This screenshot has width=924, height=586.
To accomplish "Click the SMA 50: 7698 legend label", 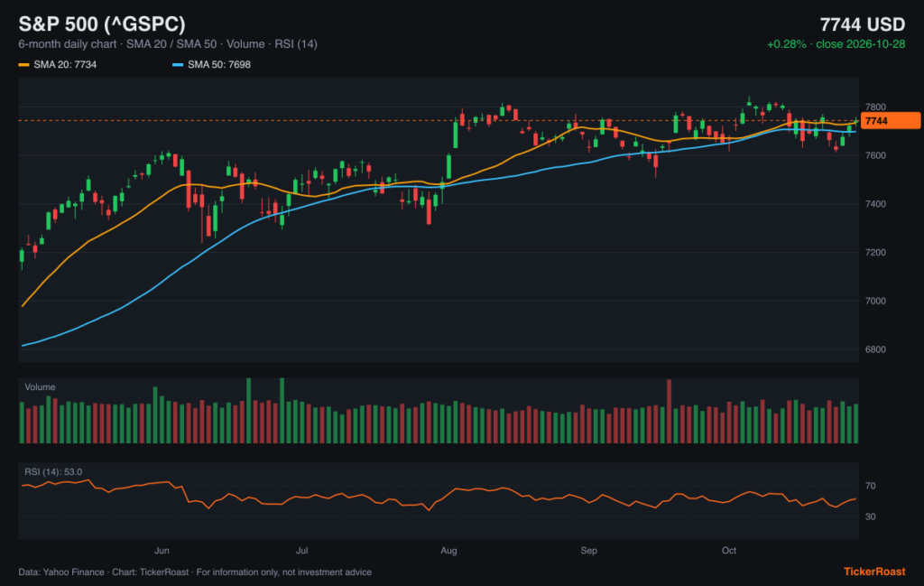I will (218, 64).
